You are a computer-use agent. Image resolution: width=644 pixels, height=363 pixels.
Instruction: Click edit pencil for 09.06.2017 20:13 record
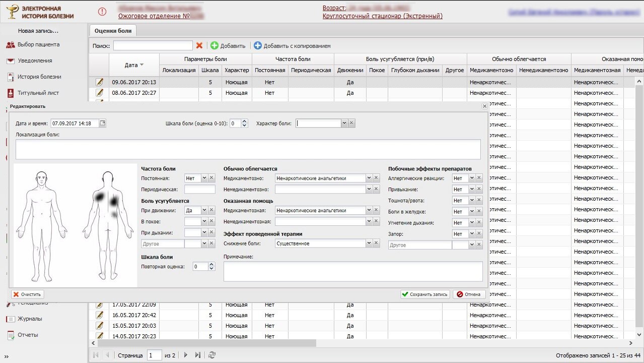click(100, 82)
